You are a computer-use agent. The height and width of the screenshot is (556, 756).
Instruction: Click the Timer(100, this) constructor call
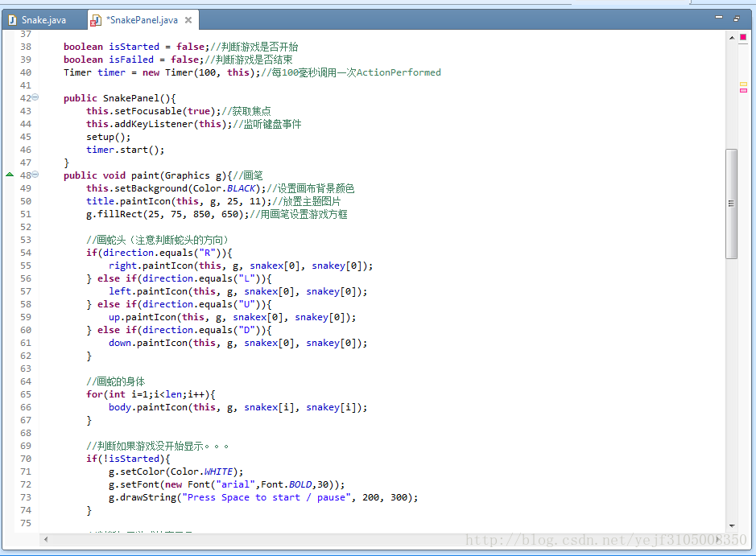210,72
